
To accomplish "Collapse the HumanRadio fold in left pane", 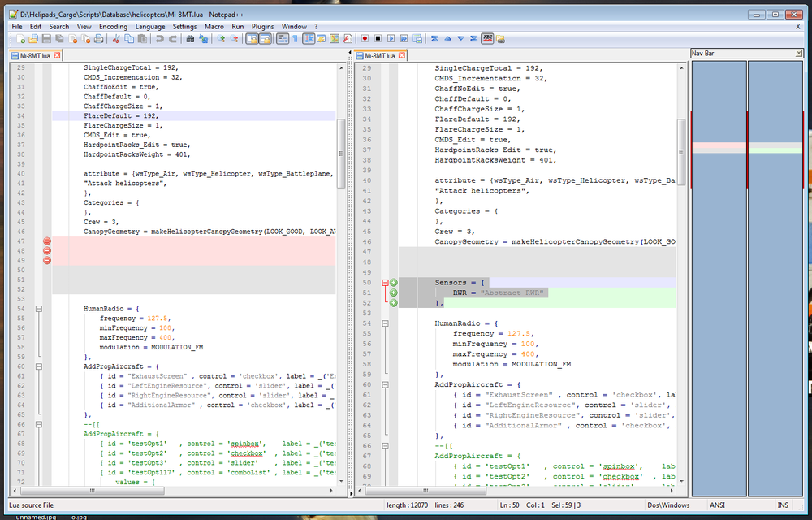I will (38, 309).
